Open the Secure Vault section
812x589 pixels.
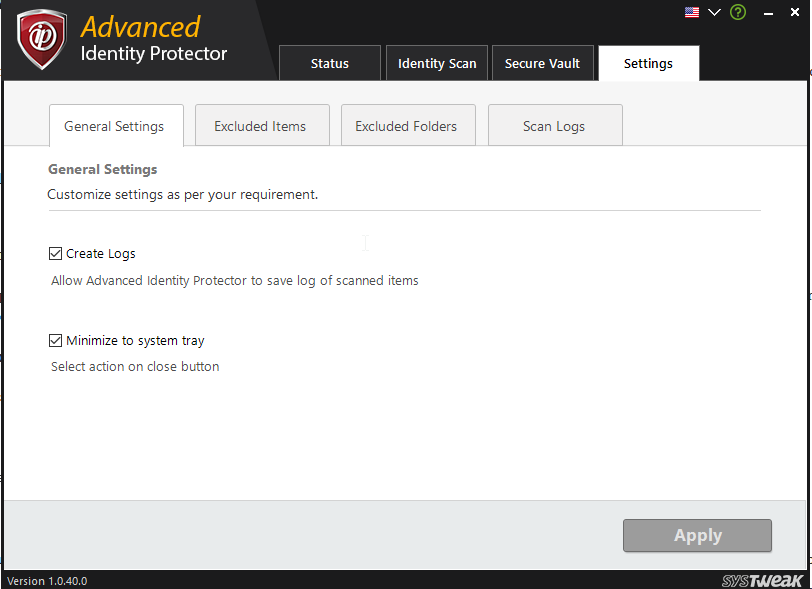pos(542,62)
